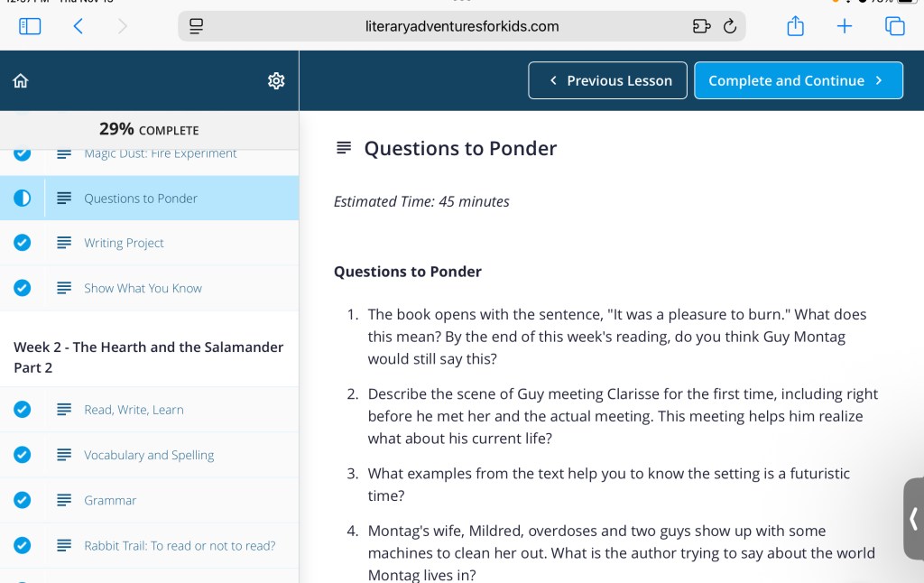Open the page format menu icon
Viewport: 924px width, 583px height.
tap(195, 26)
